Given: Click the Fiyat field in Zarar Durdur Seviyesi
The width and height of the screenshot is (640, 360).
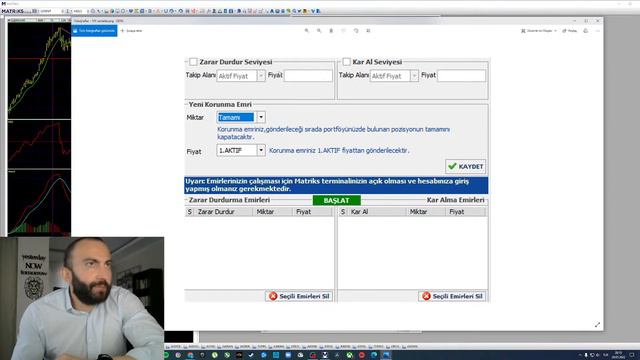Looking at the screenshot, I should 308,76.
